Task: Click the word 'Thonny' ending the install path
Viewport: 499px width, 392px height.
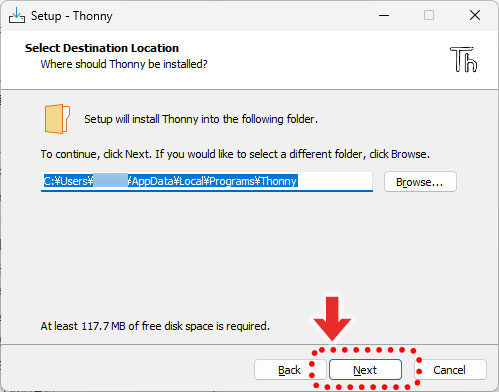Action: pos(279,181)
